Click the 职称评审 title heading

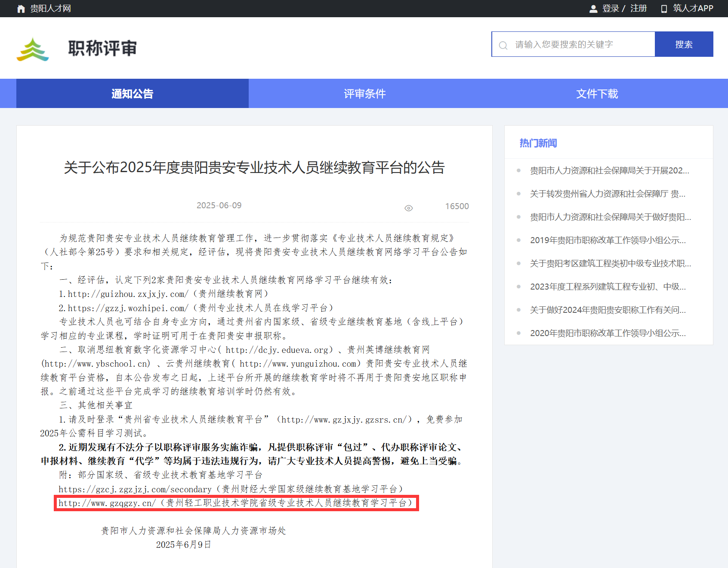[102, 48]
